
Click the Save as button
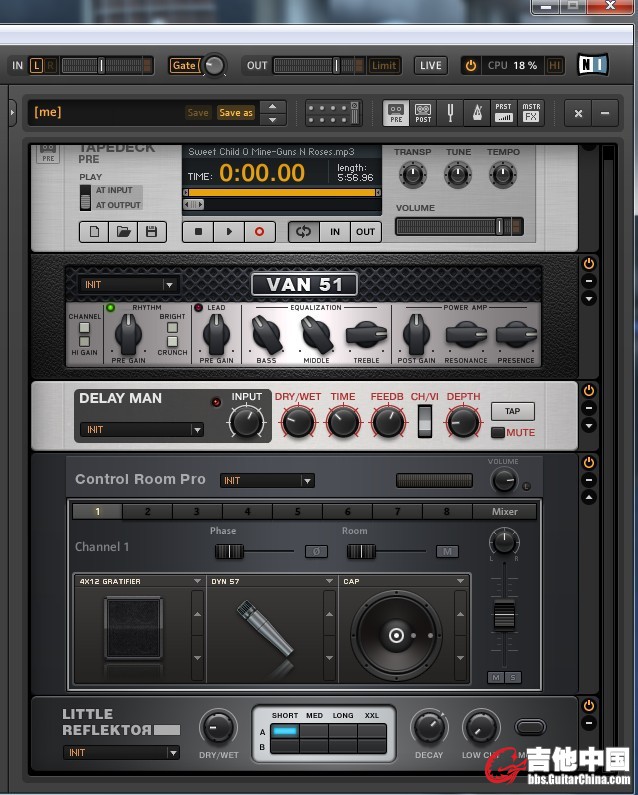pos(236,113)
